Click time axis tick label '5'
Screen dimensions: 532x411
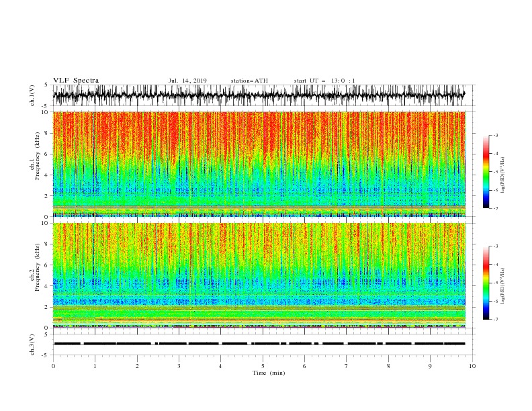click(x=263, y=366)
